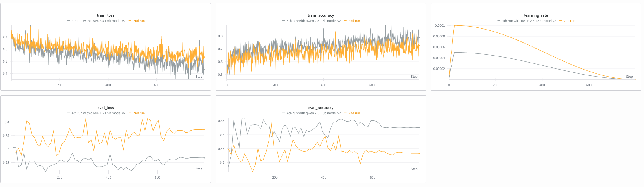The width and height of the screenshot is (644, 187).
Task: Select the "4th run" legend label in train_loss
Action: pos(98,21)
